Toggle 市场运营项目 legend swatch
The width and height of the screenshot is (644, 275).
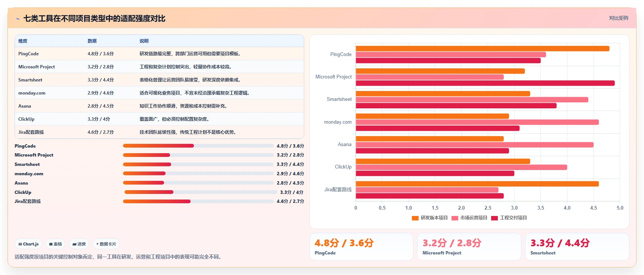coord(455,218)
